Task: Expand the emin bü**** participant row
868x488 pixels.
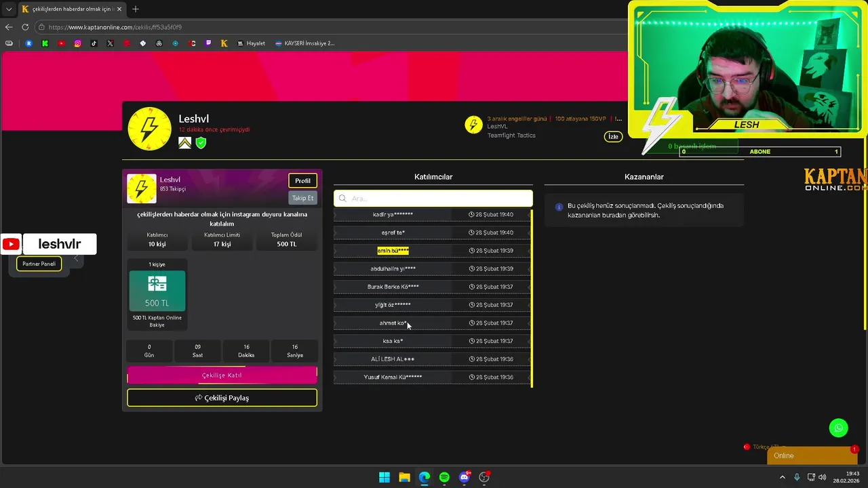Action: pyautogui.click(x=432, y=251)
